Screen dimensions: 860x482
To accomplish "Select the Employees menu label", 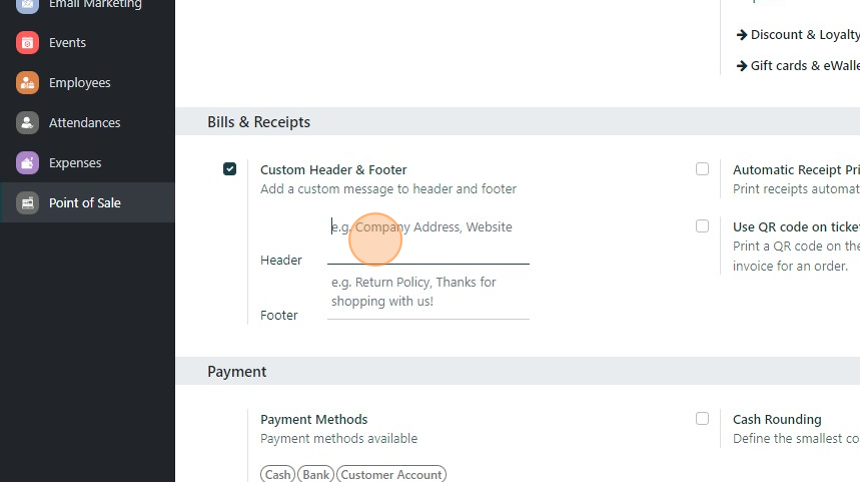I will tap(80, 83).
